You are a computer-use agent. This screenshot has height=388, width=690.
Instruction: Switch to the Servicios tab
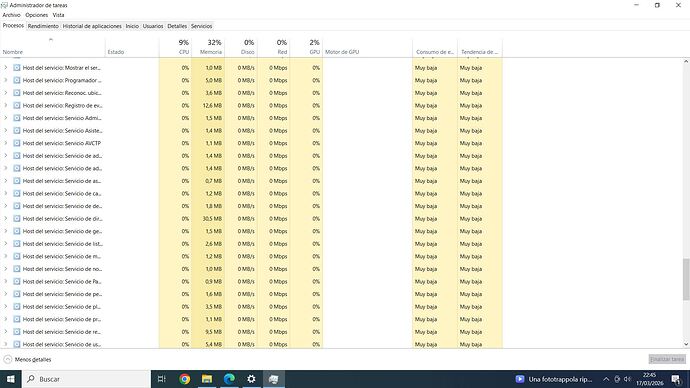tap(202, 26)
